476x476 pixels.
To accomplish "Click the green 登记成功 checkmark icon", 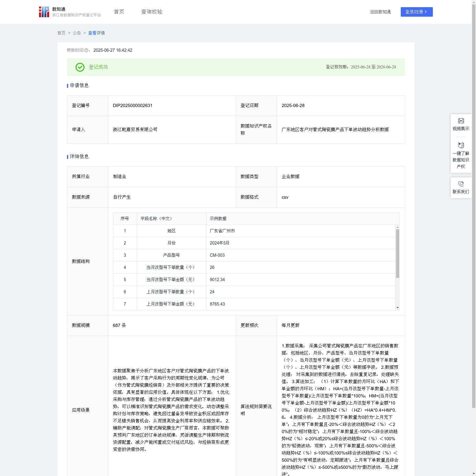I will point(80,67).
